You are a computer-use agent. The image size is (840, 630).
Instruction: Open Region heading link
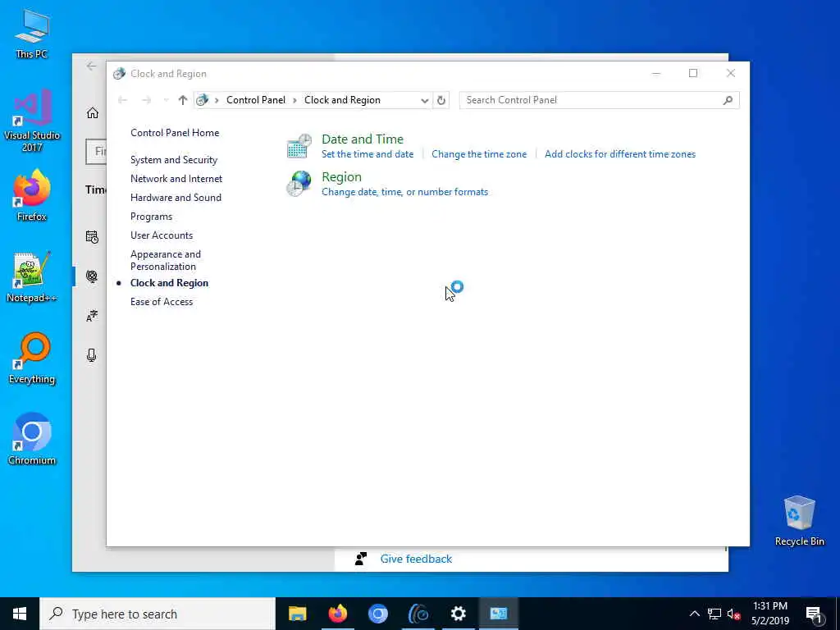(x=341, y=177)
